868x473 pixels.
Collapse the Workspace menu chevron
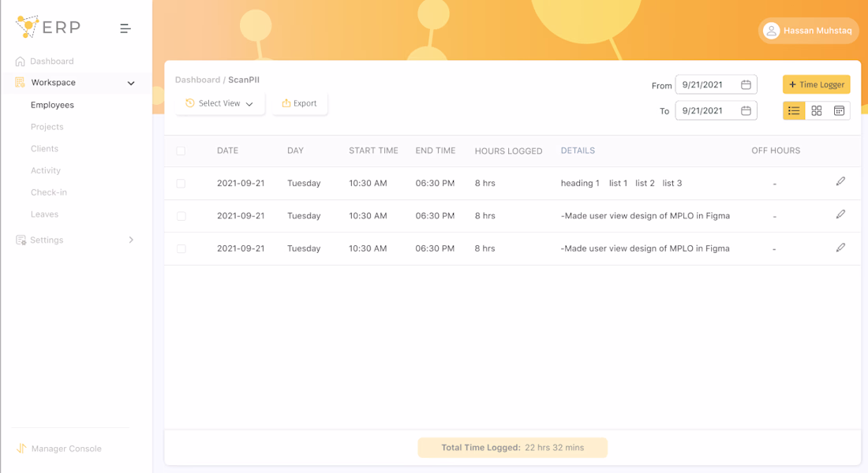pyautogui.click(x=131, y=83)
